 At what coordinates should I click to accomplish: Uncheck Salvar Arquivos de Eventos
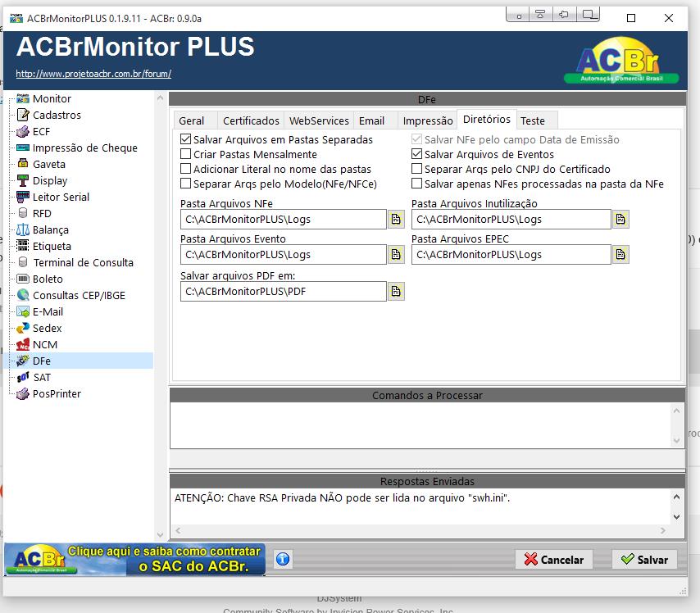[416, 154]
